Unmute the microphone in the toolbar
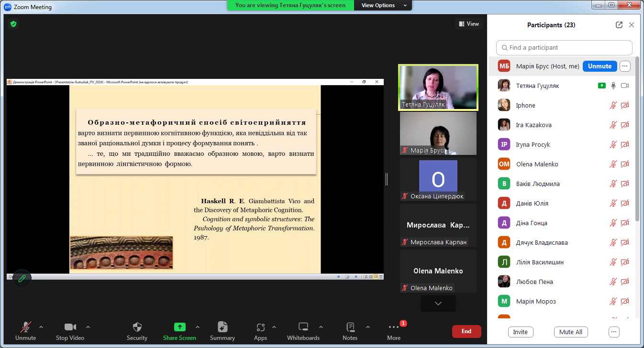The width and height of the screenshot is (644, 348). 25,327
